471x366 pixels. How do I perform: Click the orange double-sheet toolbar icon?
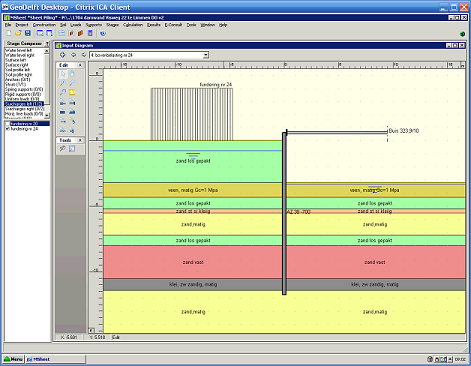[80, 33]
